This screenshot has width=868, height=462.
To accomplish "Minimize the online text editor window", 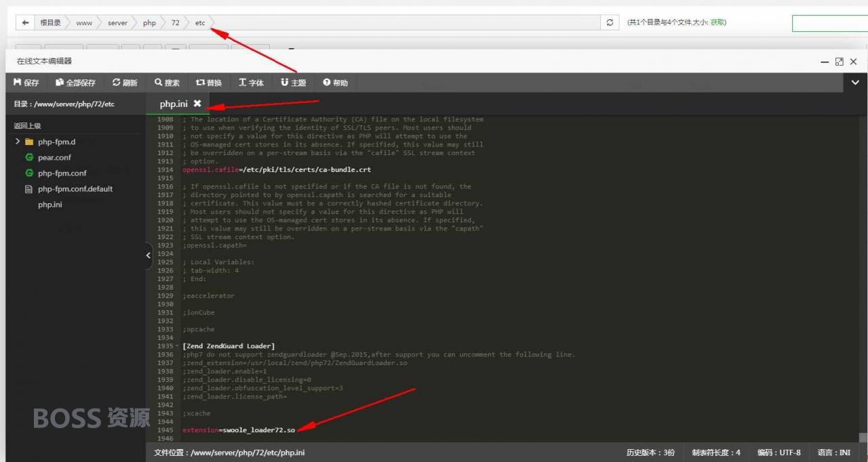I will tap(825, 62).
